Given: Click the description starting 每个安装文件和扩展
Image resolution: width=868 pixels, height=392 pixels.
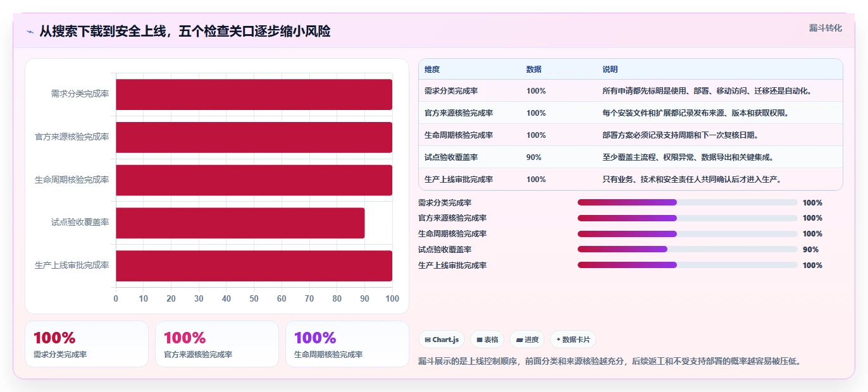Looking at the screenshot, I should (x=695, y=113).
